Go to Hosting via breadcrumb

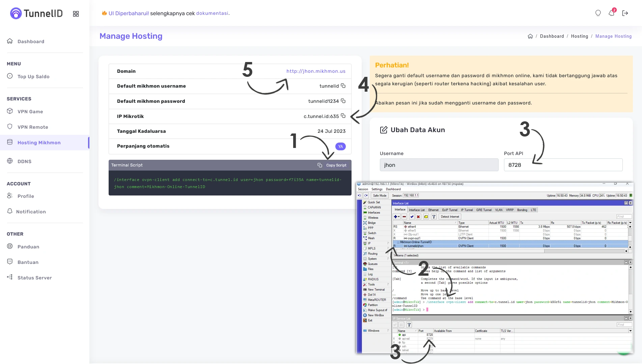(580, 36)
